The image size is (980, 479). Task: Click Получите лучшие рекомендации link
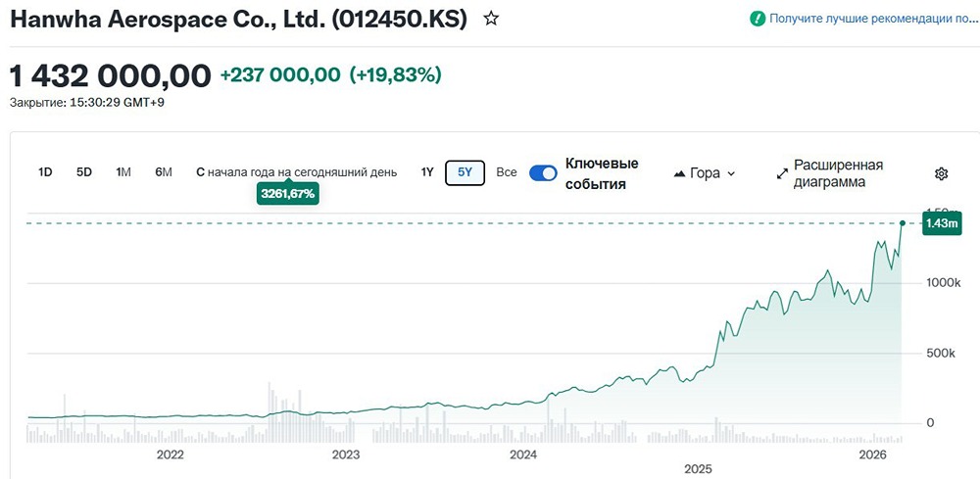coord(867,19)
